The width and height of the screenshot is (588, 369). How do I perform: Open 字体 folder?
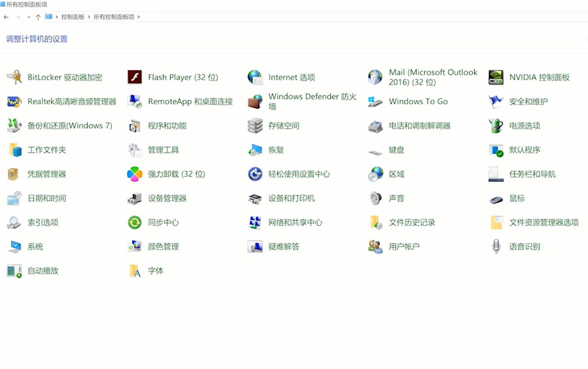(x=155, y=271)
